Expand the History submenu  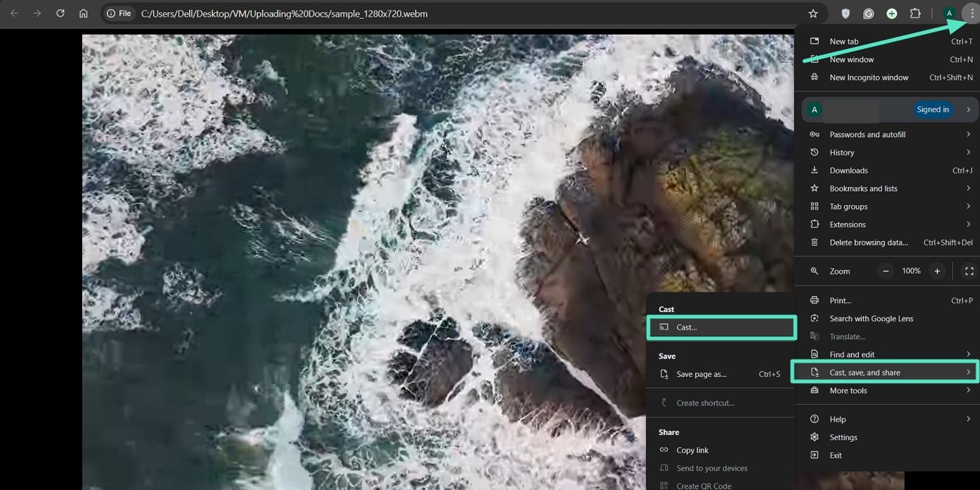click(887, 152)
